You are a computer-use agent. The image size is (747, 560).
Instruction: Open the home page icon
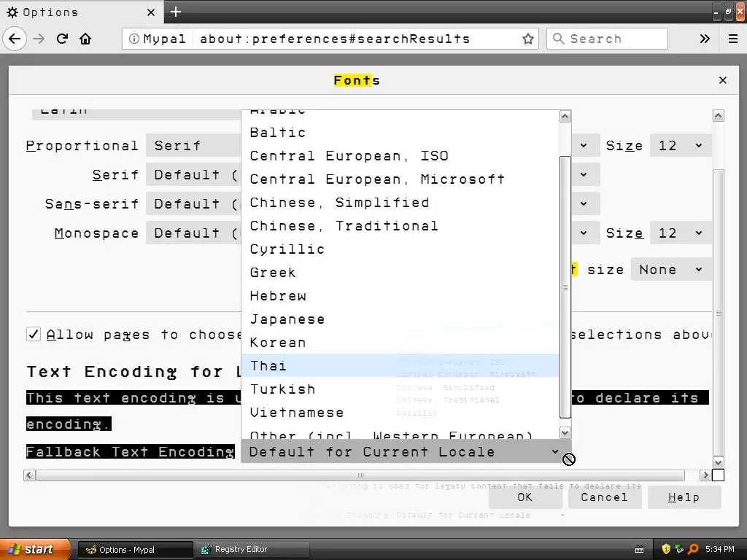click(85, 39)
